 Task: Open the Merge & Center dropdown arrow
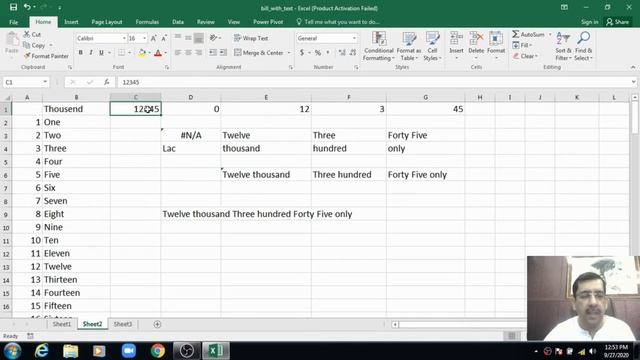[289, 53]
